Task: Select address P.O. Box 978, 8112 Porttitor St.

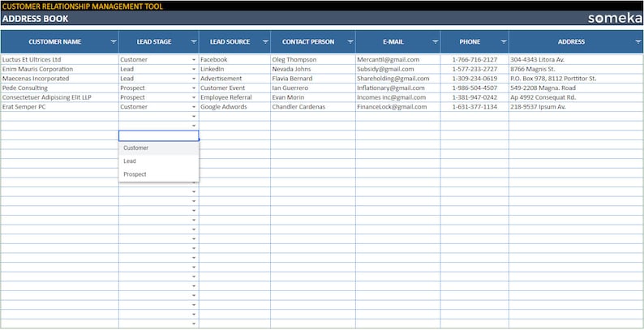Action: coord(576,79)
